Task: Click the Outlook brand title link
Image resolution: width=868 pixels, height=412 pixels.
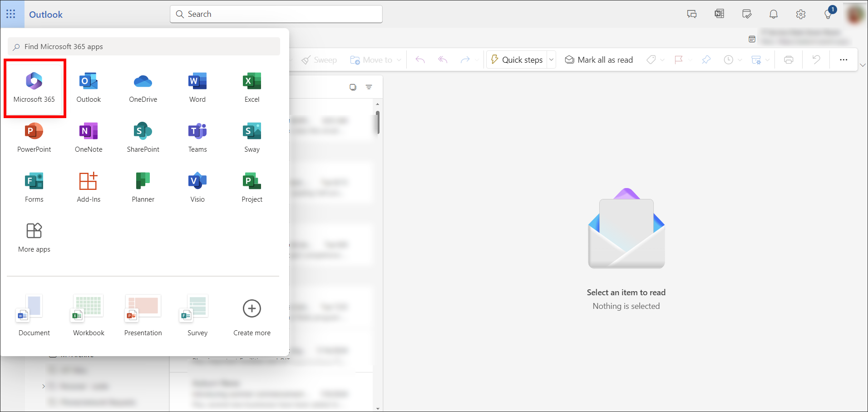Action: tap(46, 15)
